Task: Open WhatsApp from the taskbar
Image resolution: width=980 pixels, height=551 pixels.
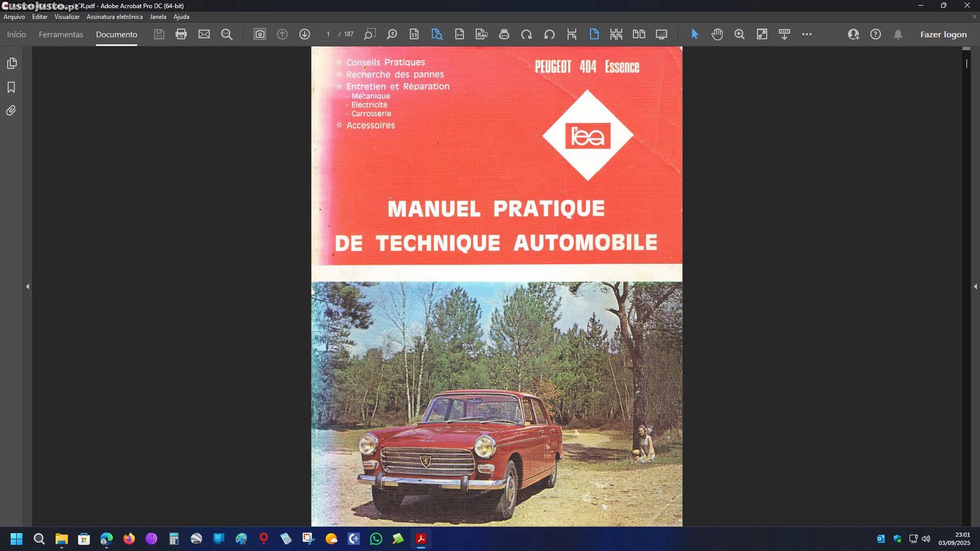Action: coord(376,539)
